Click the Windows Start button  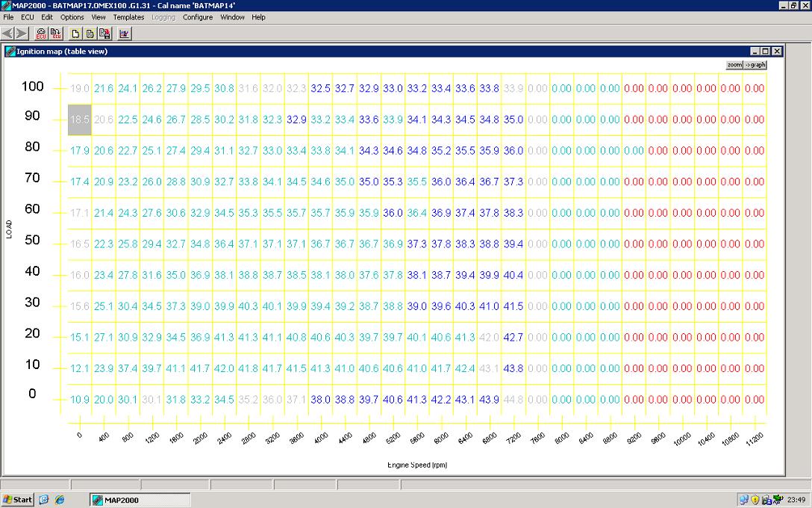point(18,500)
